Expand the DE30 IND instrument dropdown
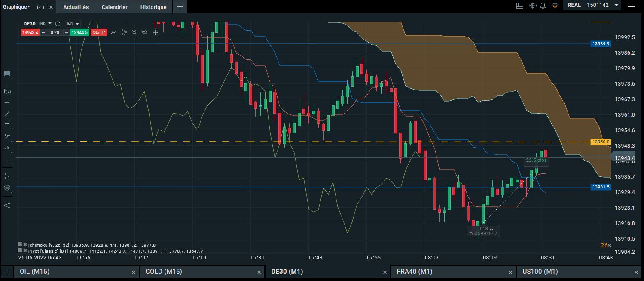The image size is (644, 281). coord(50,24)
